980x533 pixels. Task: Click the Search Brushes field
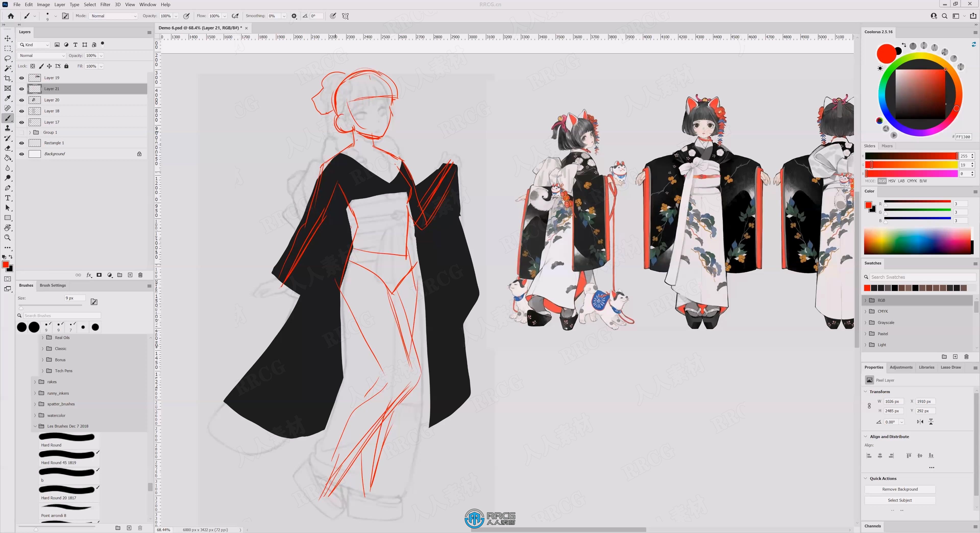(x=62, y=316)
